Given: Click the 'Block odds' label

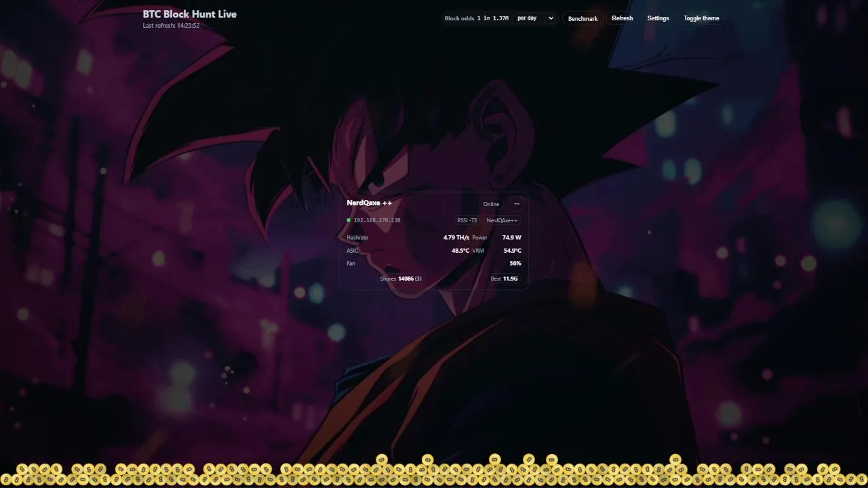Looking at the screenshot, I should [459, 18].
